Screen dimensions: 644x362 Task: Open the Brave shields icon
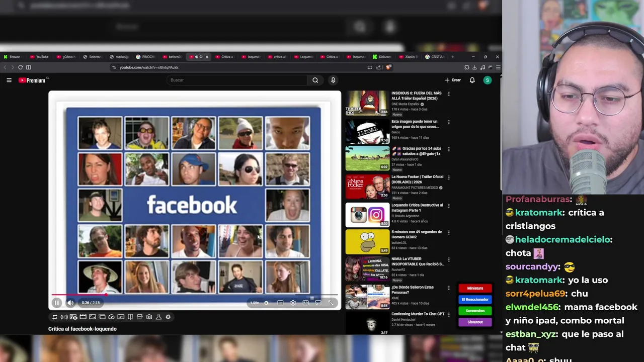pos(388,67)
